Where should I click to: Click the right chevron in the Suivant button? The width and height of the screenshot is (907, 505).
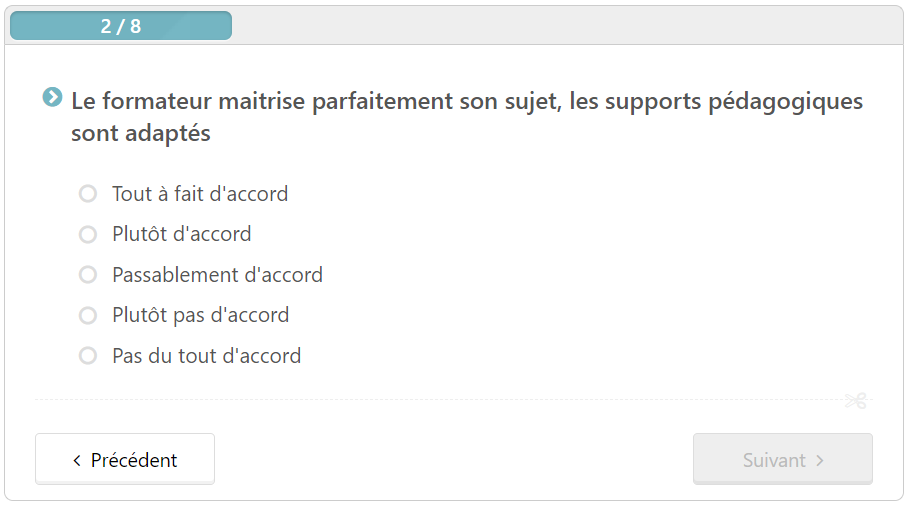coord(820,460)
